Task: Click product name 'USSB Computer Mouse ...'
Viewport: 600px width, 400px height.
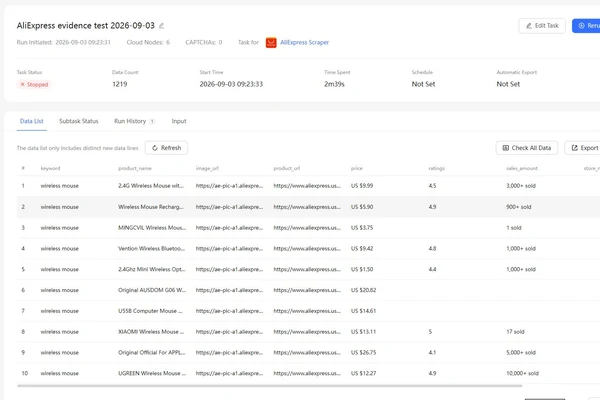Action: coord(150,311)
